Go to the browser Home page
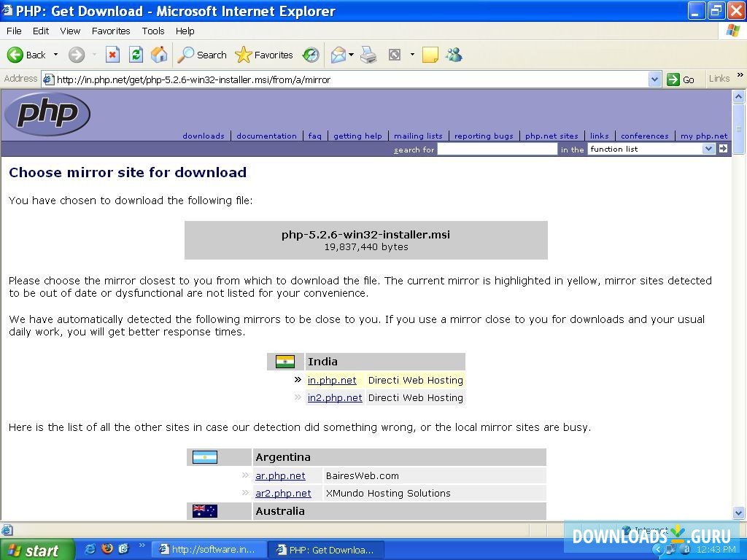This screenshot has height=560, width=747. (159, 55)
